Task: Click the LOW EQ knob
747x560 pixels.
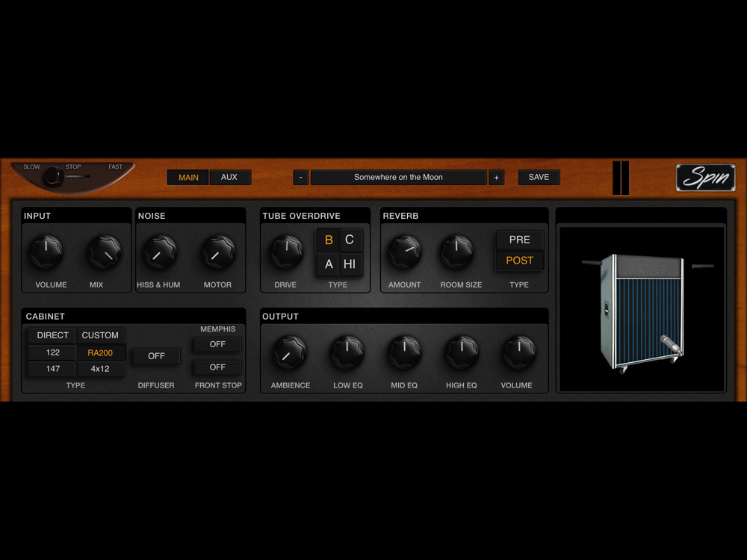Action: click(x=347, y=352)
